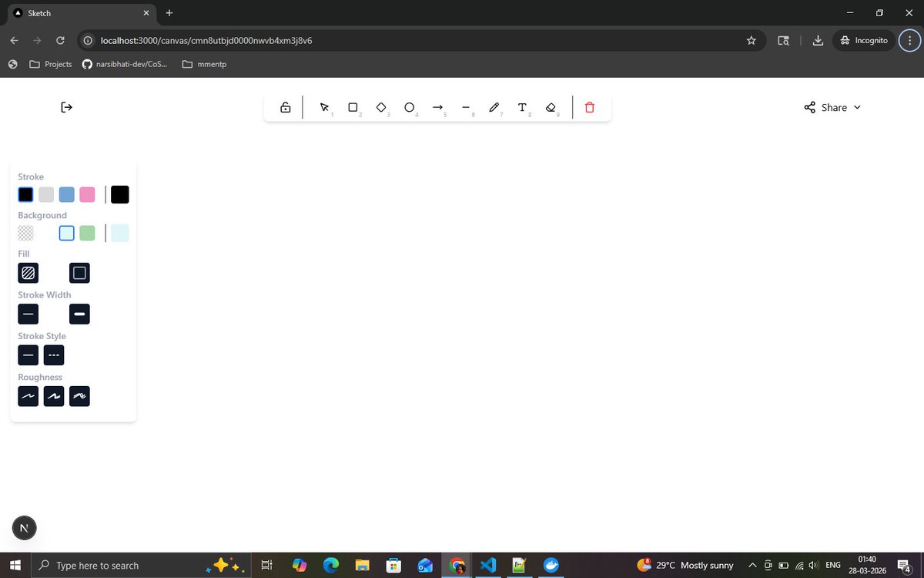Select the Diamond shape tool
Image resolution: width=924 pixels, height=578 pixels.
pos(381,107)
